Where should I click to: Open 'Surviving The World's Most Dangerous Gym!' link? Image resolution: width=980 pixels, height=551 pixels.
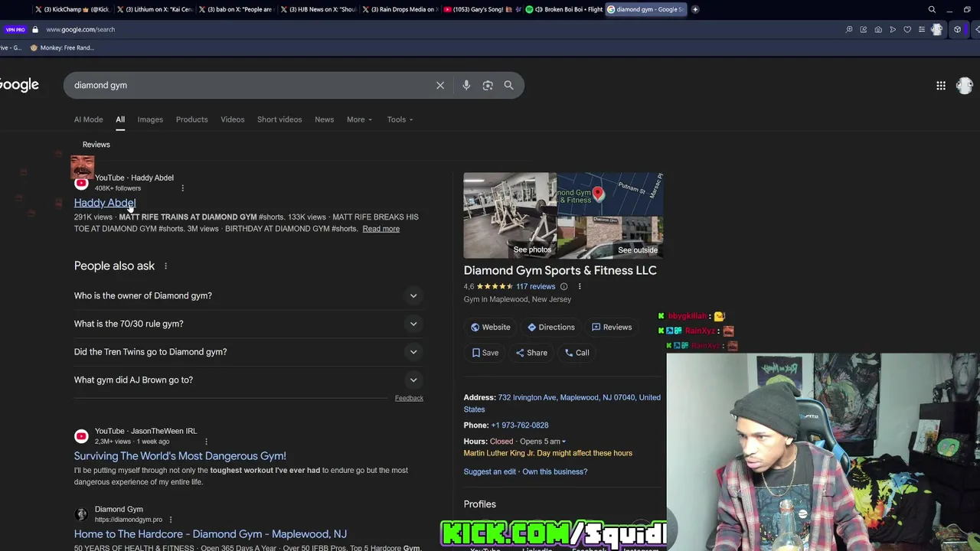[180, 456]
